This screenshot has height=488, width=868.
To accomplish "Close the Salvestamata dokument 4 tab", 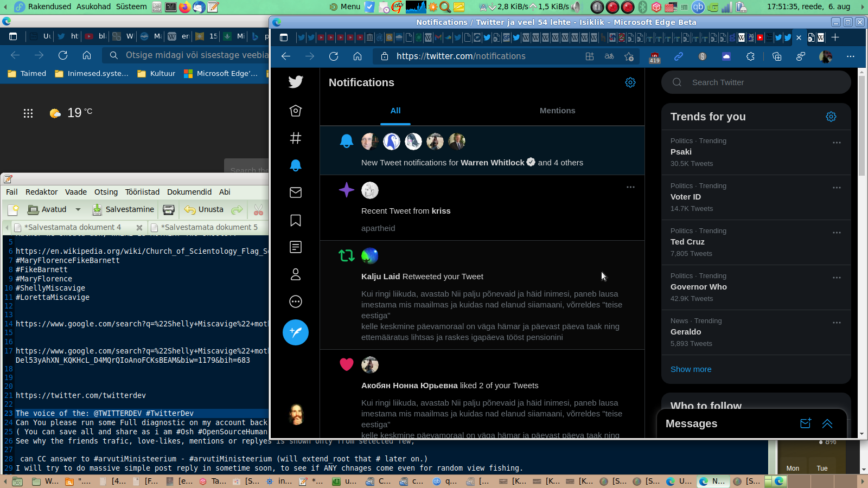I will (x=139, y=228).
